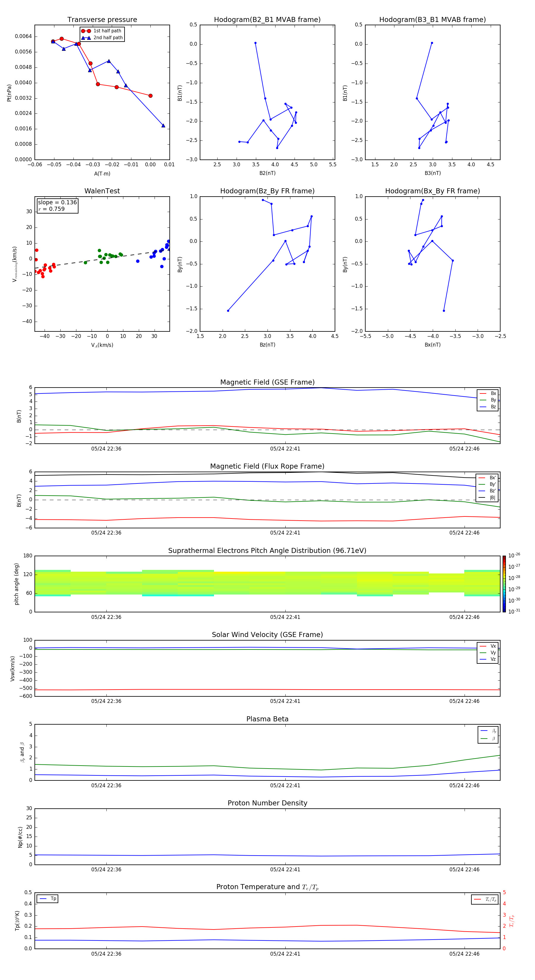This screenshot has height=980, width=535.
Task: Click the 'Magnetic Field (GSE Frame)' title
Action: coord(267,382)
